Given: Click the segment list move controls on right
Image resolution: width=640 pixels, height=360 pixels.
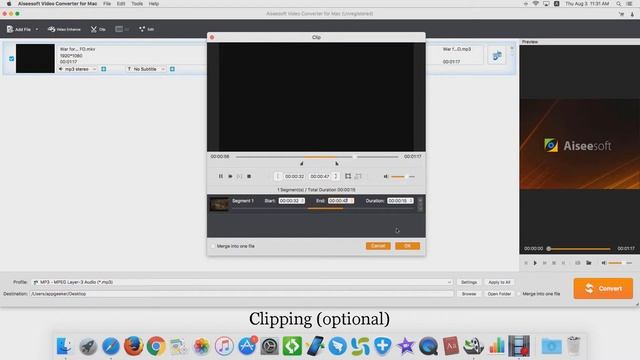Looking at the screenshot, I should [420, 204].
